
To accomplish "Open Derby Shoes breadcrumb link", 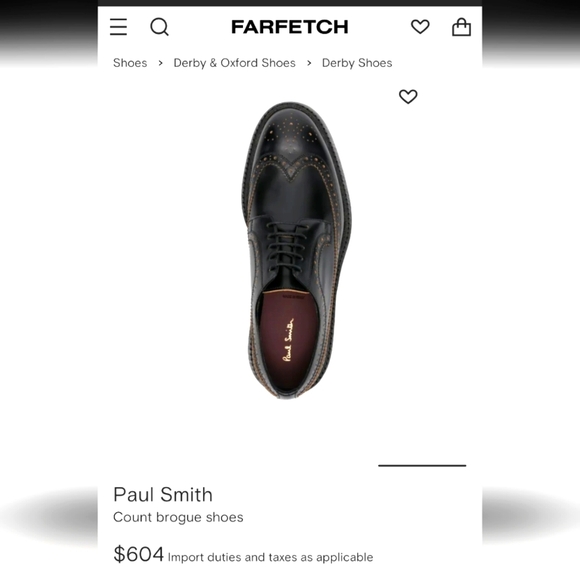I will (x=357, y=63).
